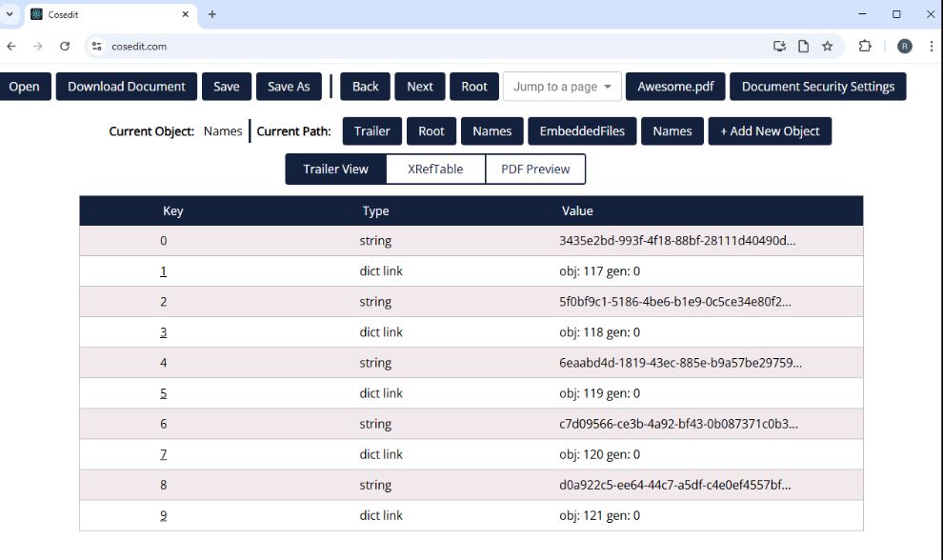
Task: Click key 6 cell
Action: tap(163, 424)
